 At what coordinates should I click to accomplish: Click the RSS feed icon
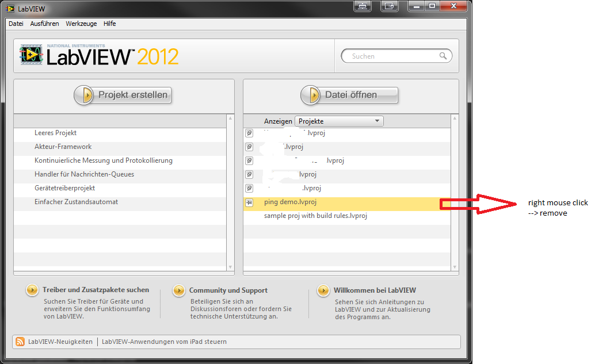point(20,342)
